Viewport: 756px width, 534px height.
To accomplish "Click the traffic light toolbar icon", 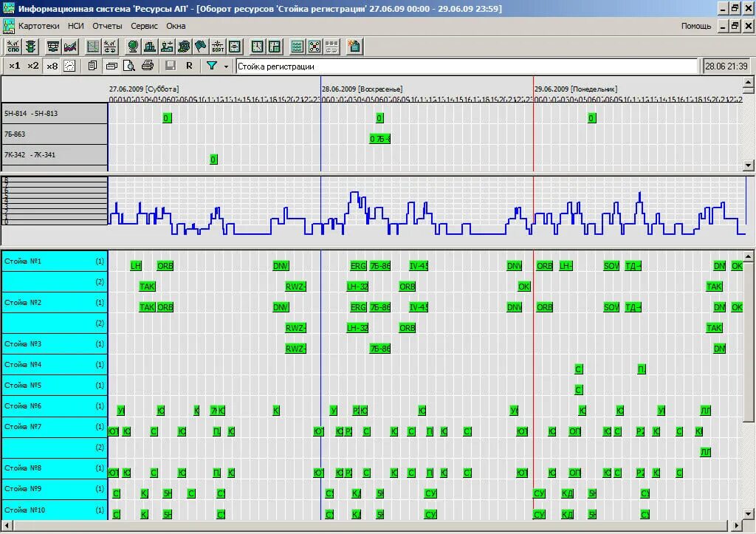I will (x=31, y=47).
